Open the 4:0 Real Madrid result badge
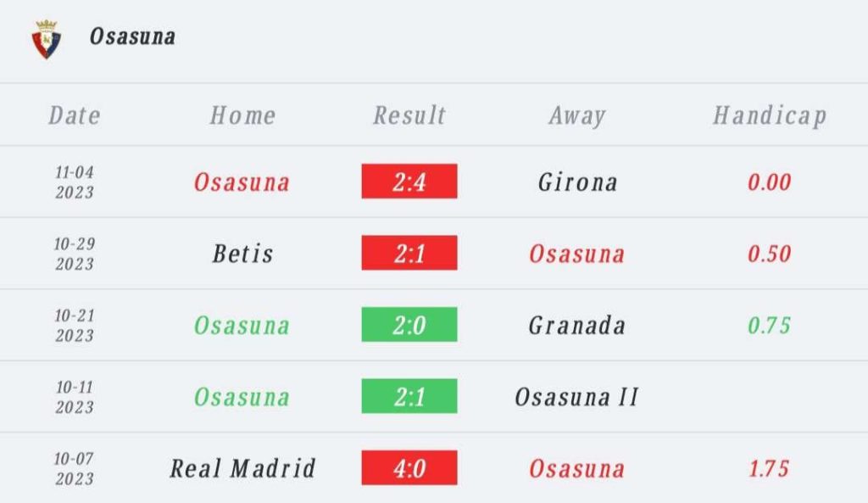Image resolution: width=868 pixels, height=503 pixels. (409, 468)
